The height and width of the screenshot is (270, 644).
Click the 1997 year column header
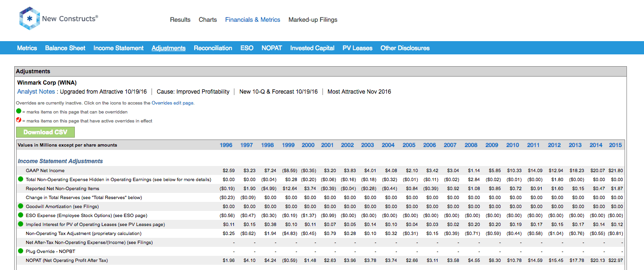[246, 145]
